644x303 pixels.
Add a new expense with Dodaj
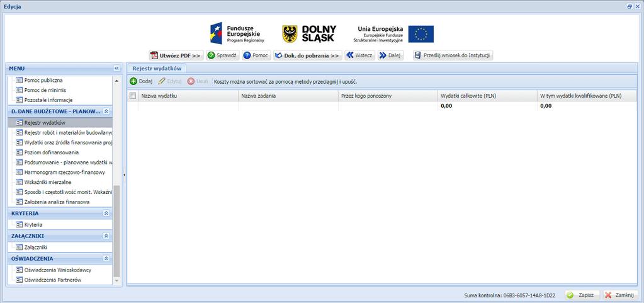pos(141,81)
